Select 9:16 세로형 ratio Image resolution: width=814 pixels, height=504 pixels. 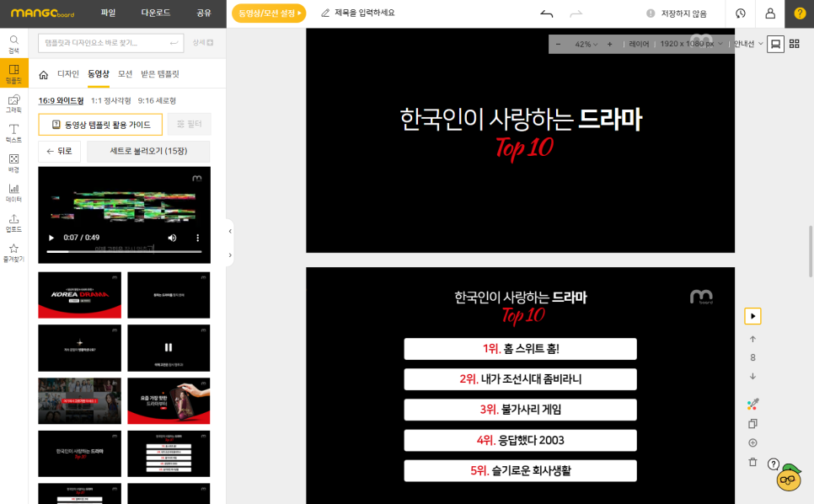pos(157,100)
